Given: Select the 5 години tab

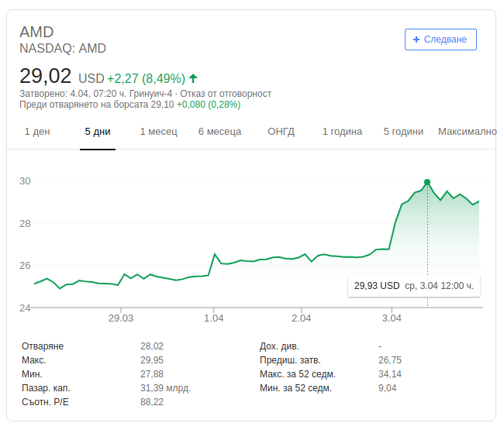Looking at the screenshot, I should pos(403,132).
